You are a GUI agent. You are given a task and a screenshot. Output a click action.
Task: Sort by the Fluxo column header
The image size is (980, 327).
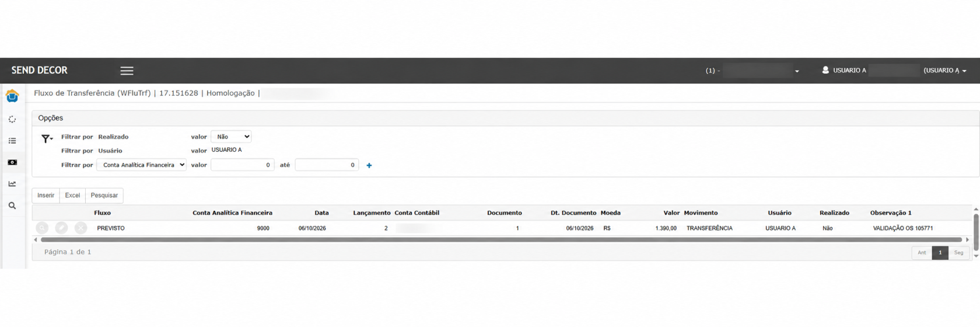pyautogui.click(x=102, y=213)
